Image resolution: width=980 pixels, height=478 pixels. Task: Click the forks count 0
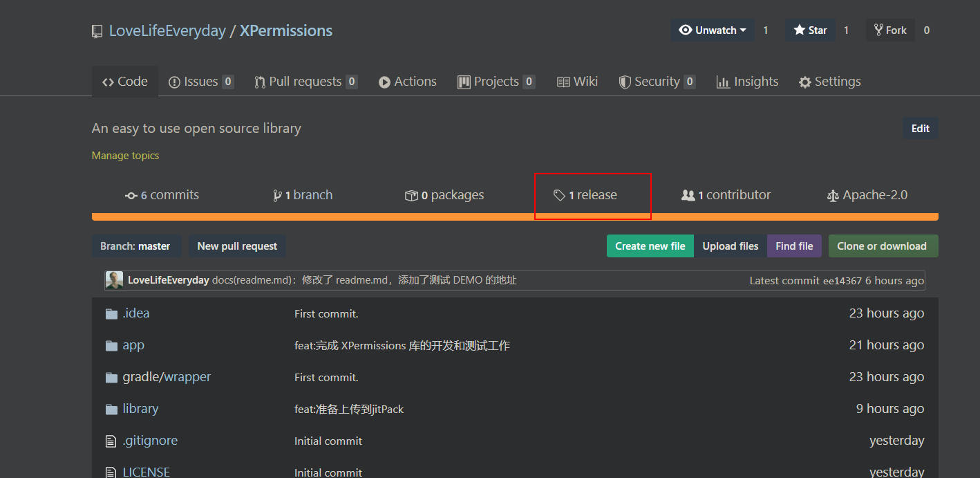(927, 30)
